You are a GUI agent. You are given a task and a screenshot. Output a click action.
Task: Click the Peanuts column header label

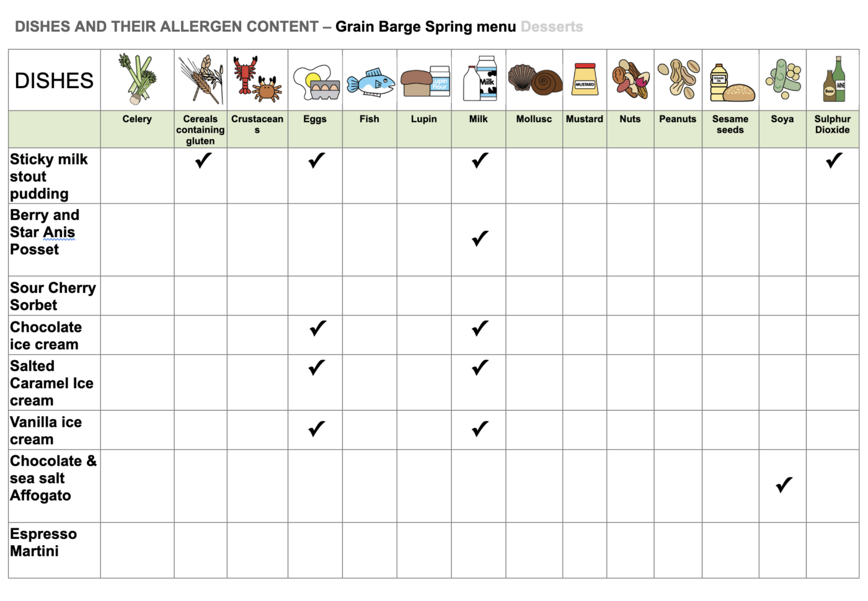pos(678,118)
